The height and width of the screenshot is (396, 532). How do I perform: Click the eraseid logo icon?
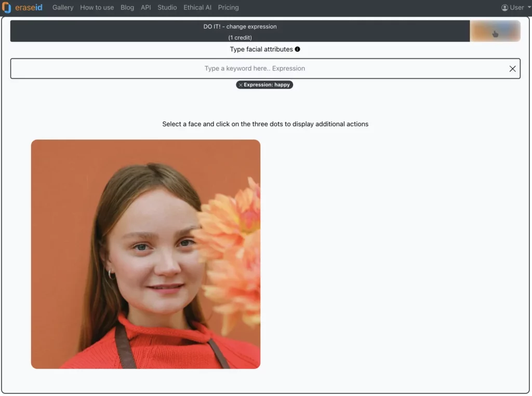(7, 8)
